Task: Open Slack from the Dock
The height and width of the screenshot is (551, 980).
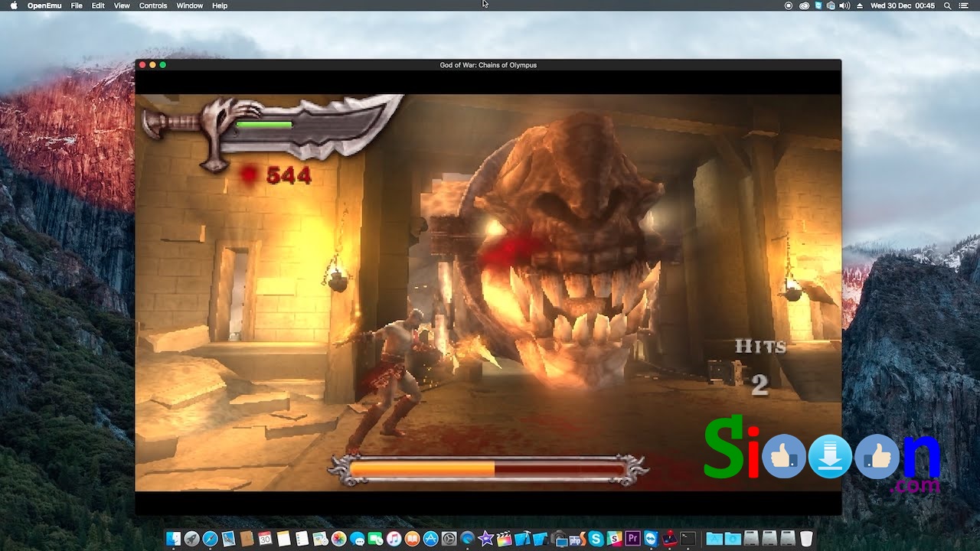Action: tap(615, 540)
